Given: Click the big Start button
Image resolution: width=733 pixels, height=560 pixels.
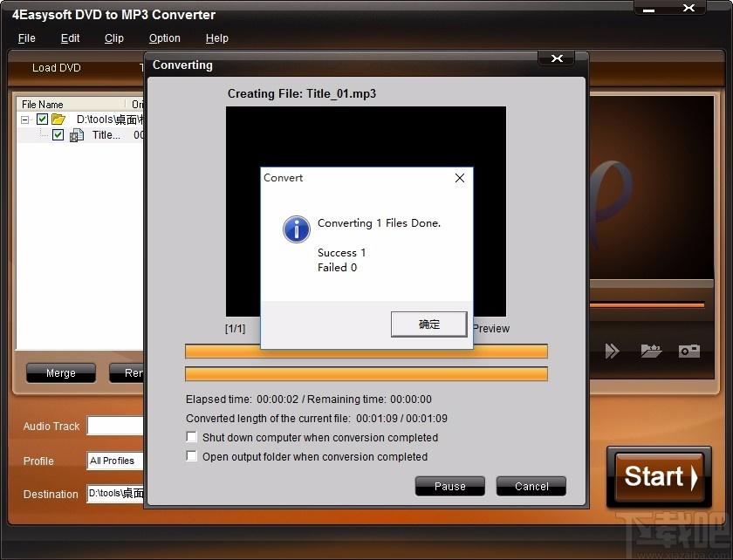Looking at the screenshot, I should click(659, 477).
